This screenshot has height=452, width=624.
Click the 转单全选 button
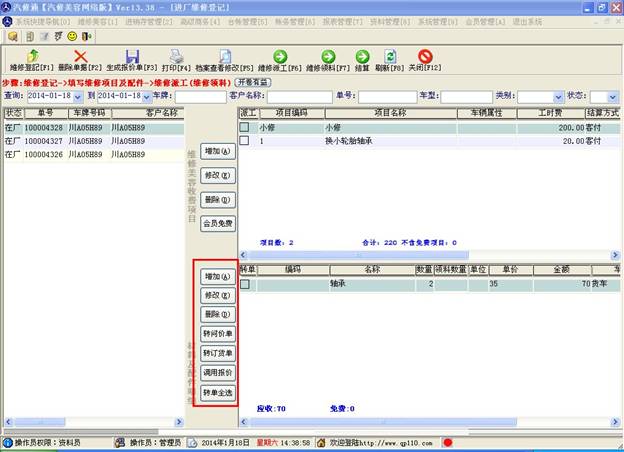click(217, 391)
